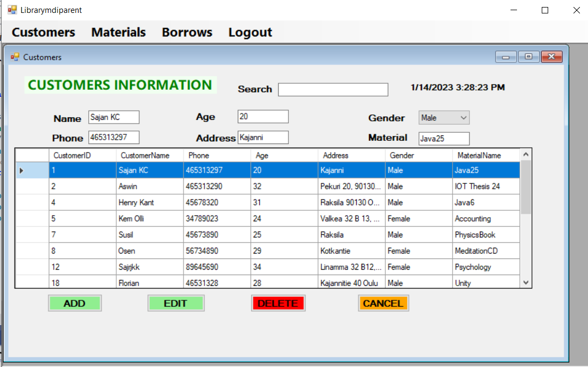Close the Customers child window
Image resolution: width=588 pixels, height=367 pixels.
click(551, 57)
